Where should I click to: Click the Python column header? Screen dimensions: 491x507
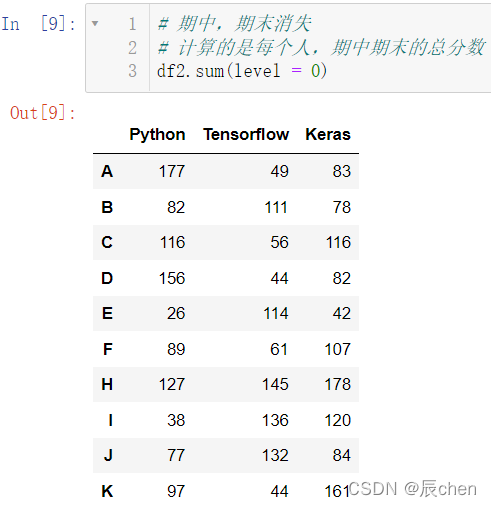tap(157, 135)
